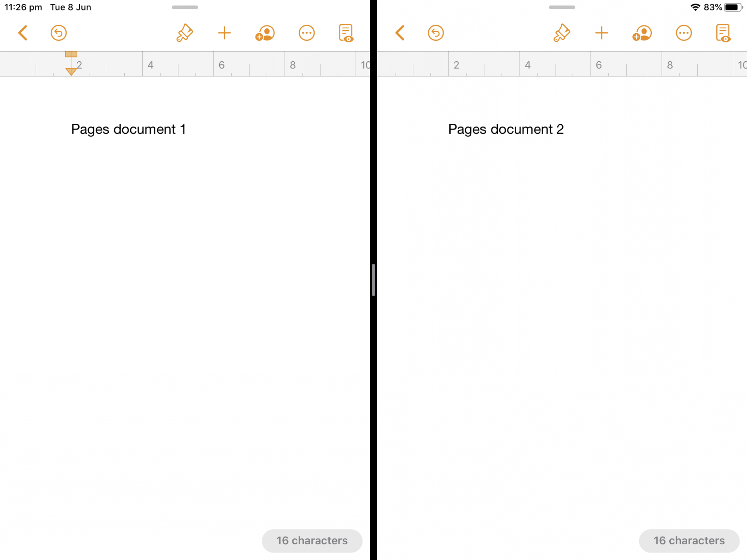Tap the Split View divider handle
Image resolution: width=747 pixels, height=560 pixels.
click(373, 280)
